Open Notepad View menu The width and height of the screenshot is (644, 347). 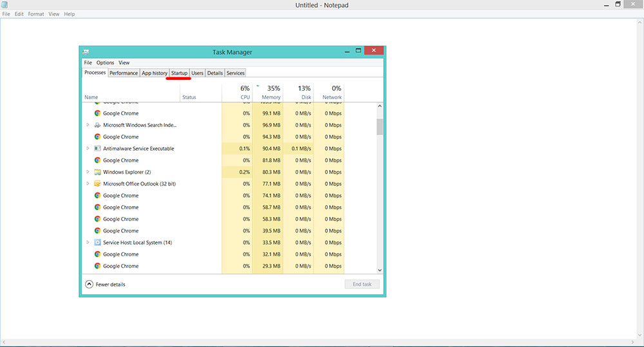(54, 14)
